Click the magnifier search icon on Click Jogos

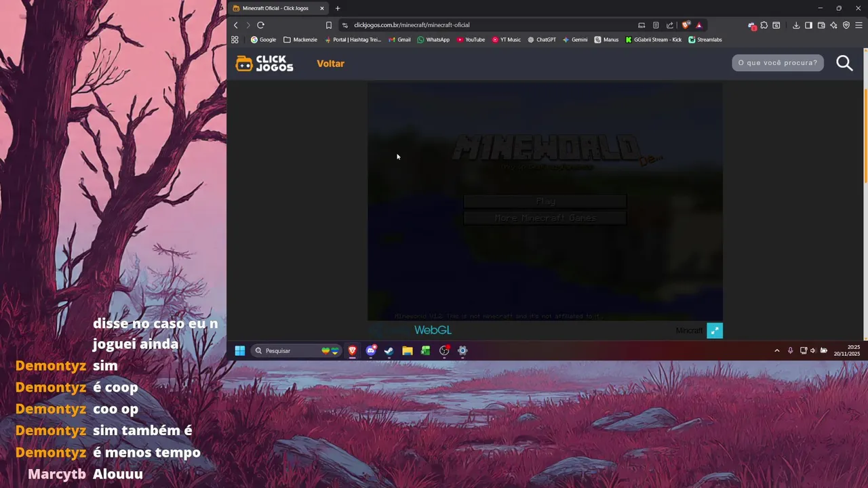click(844, 63)
